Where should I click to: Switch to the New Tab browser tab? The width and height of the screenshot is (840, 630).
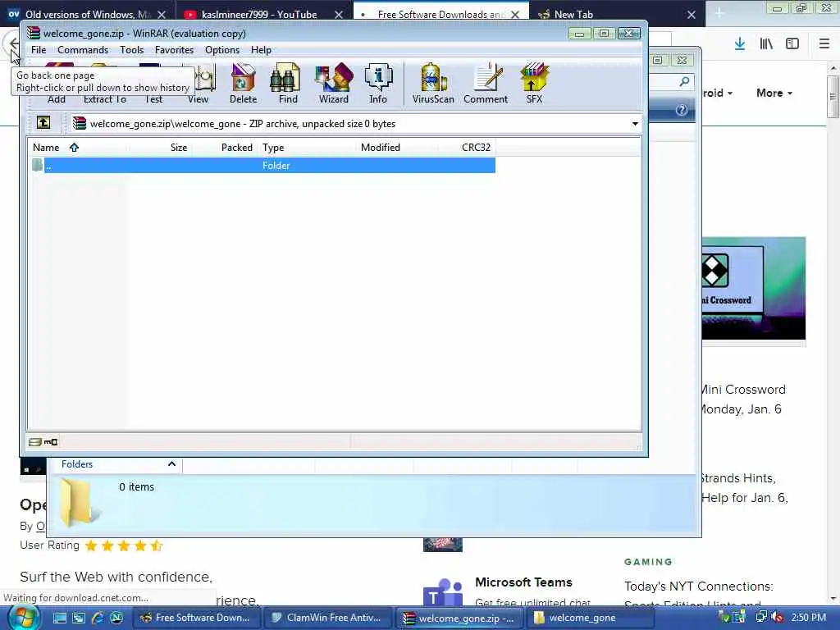(573, 15)
